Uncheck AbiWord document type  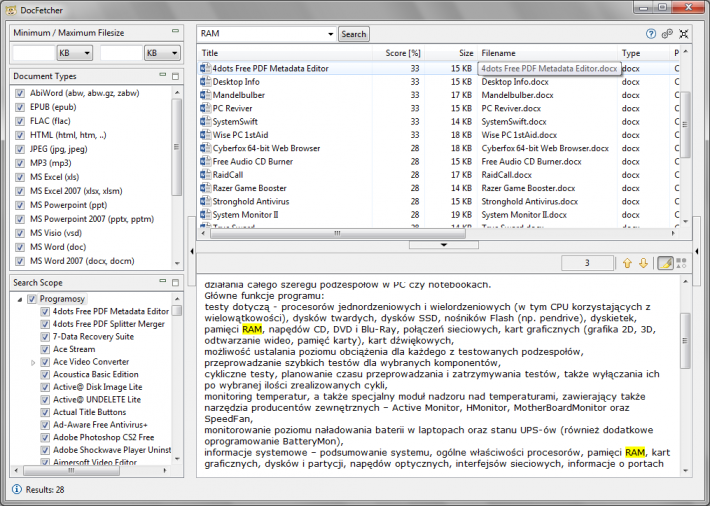click(x=19, y=93)
